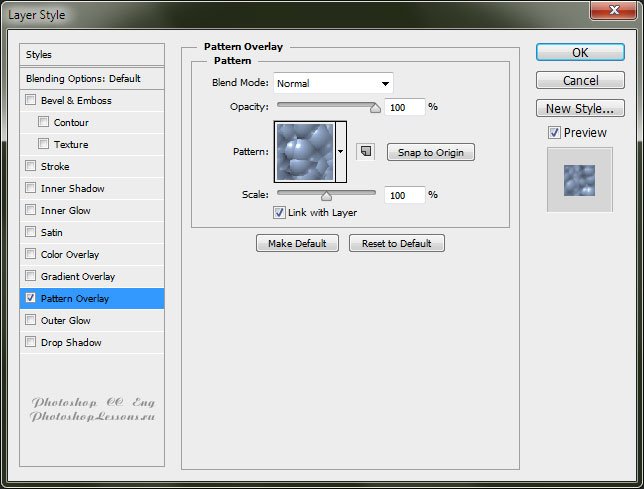Open the Blend Mode dropdown

333,83
